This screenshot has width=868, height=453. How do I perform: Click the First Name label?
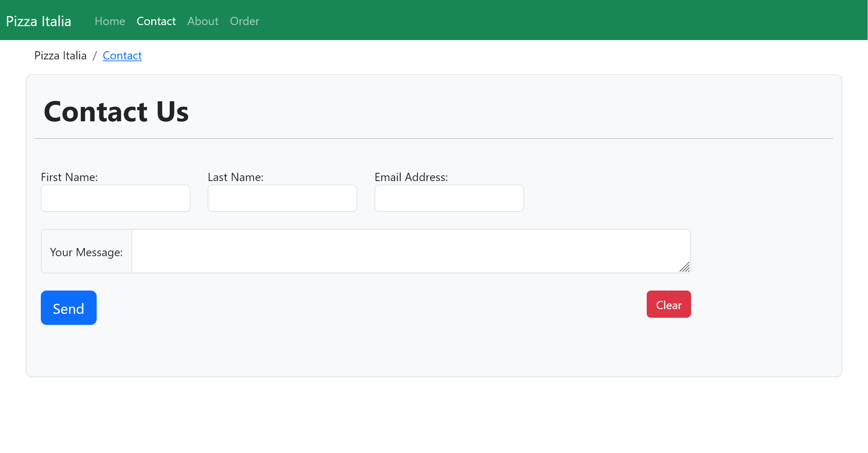coord(69,177)
